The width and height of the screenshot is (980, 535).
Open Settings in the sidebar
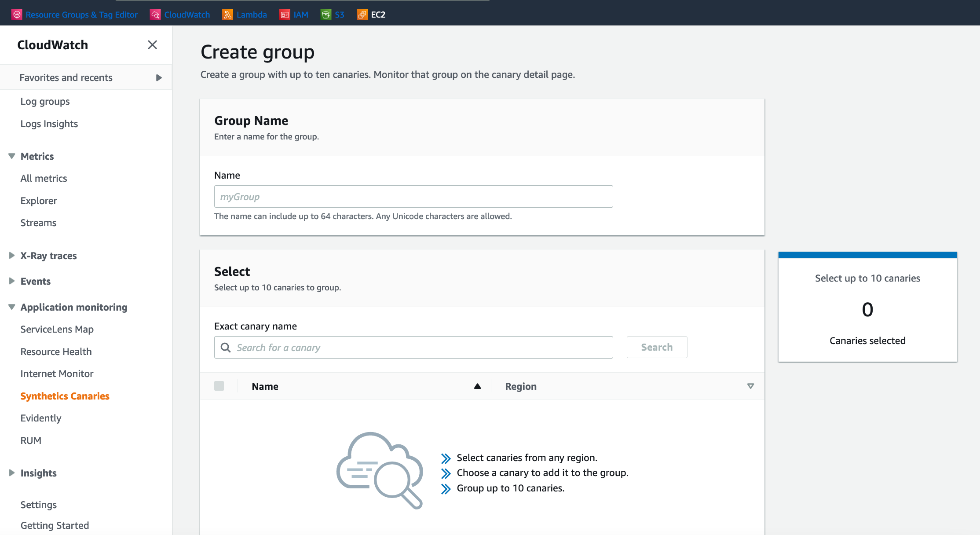coord(38,505)
